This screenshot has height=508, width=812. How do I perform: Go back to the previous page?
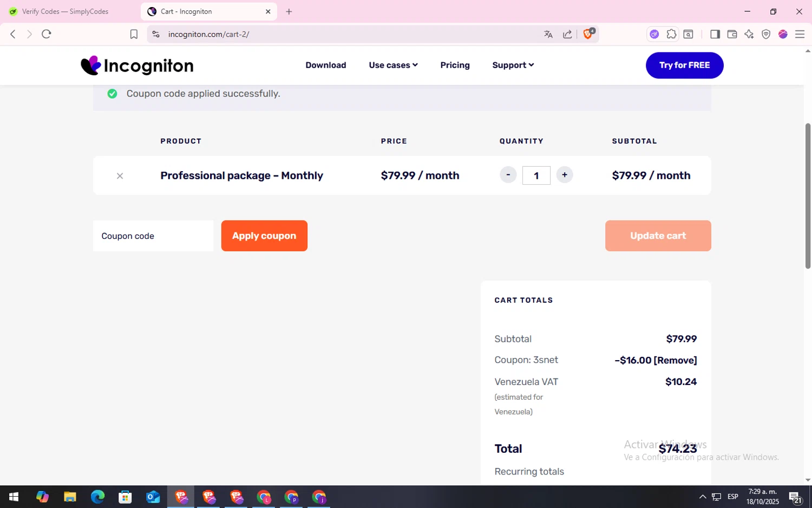coord(13,34)
